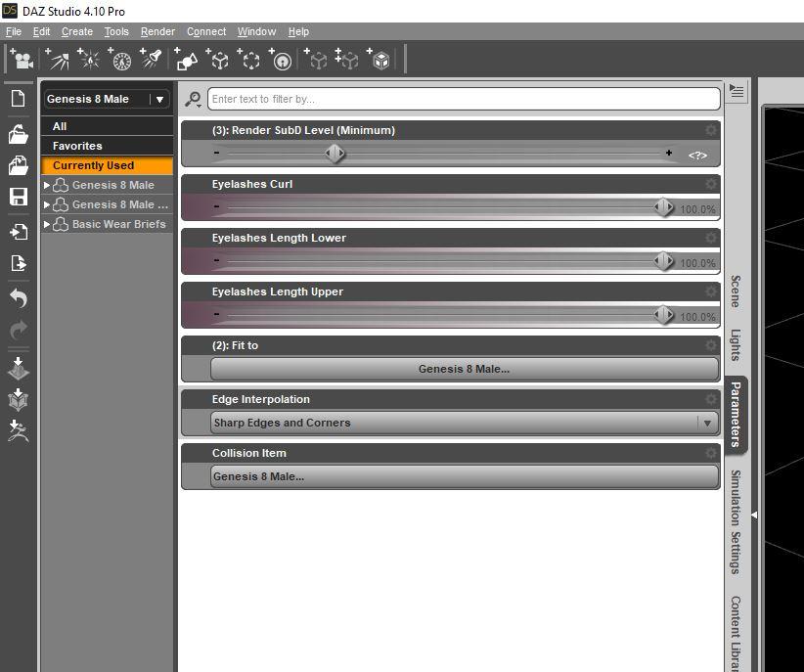The width and height of the screenshot is (804, 672).
Task: Click the Create New Null icon
Action: click(x=218, y=60)
